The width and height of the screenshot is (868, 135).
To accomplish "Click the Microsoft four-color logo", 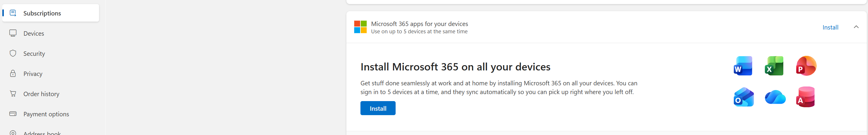I will tap(360, 27).
